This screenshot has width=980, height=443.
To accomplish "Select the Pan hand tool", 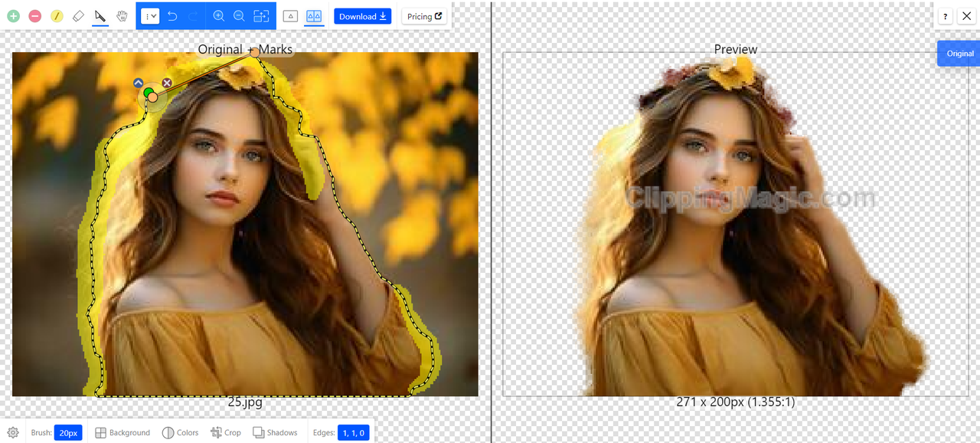I will pyautogui.click(x=122, y=16).
